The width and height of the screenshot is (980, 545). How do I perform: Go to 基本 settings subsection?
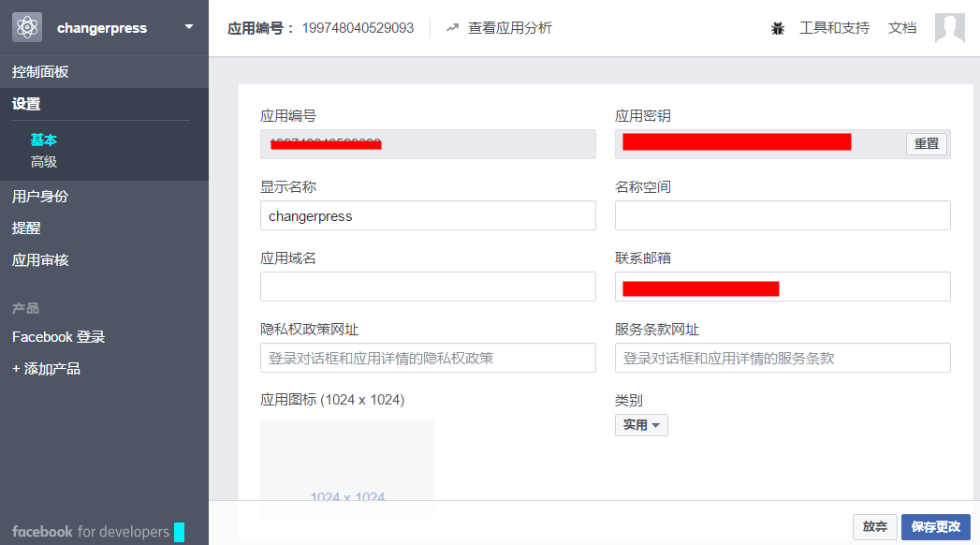pyautogui.click(x=44, y=140)
